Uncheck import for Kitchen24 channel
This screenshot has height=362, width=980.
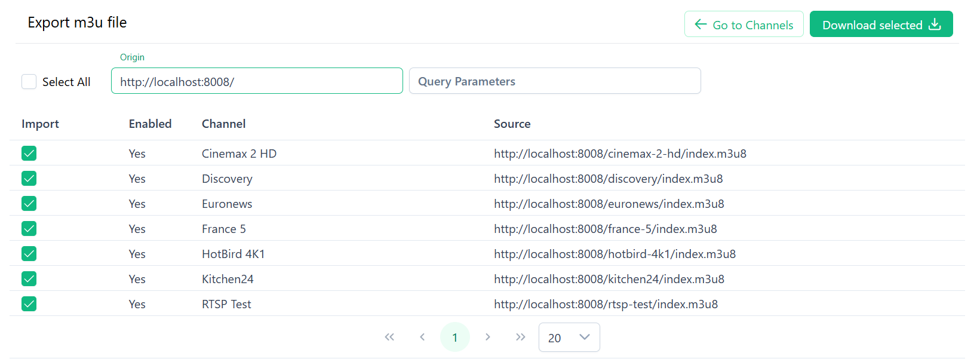(x=29, y=279)
